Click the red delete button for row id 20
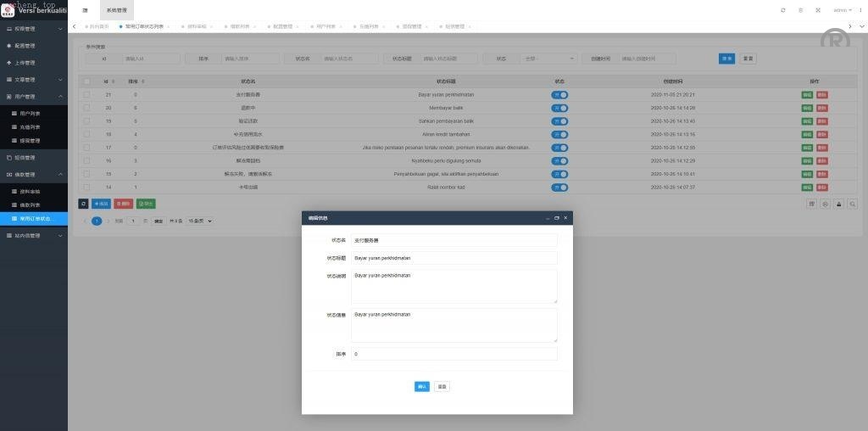This screenshot has height=431, width=868. [821, 109]
